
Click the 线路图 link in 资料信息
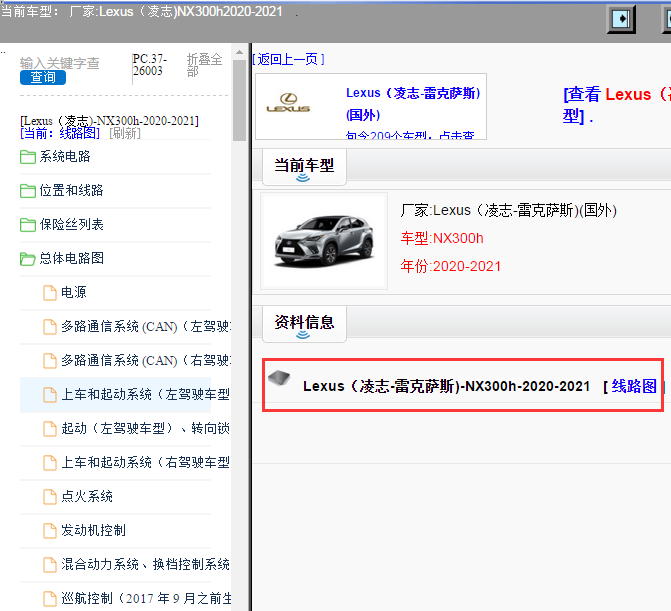(634, 386)
